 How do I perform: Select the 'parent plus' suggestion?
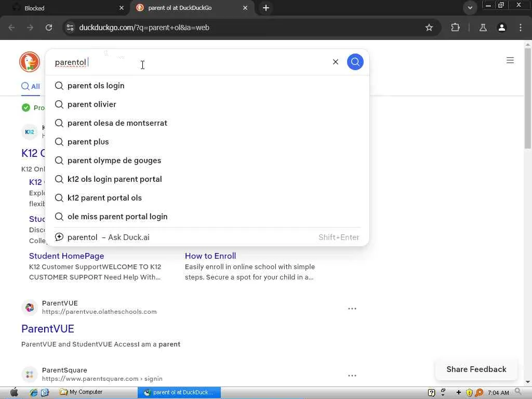(x=207, y=141)
